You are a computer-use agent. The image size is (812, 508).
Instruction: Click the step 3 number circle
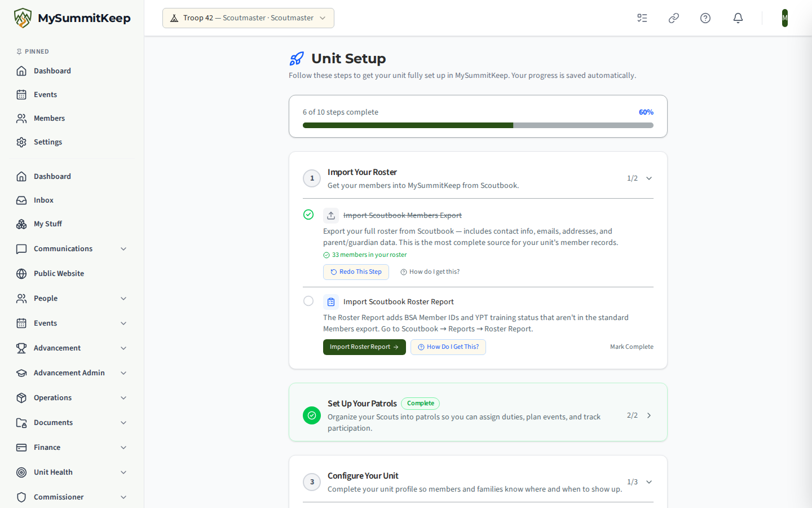312,482
